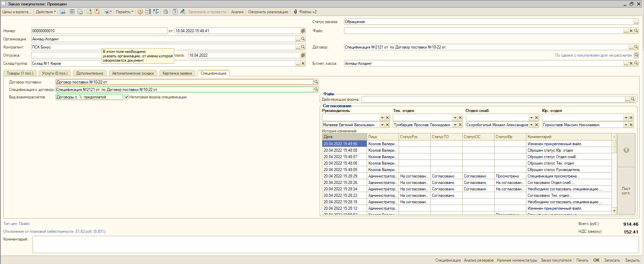Click the help question mark icon
This screenshot has width=644, height=264.
[x=140, y=12]
